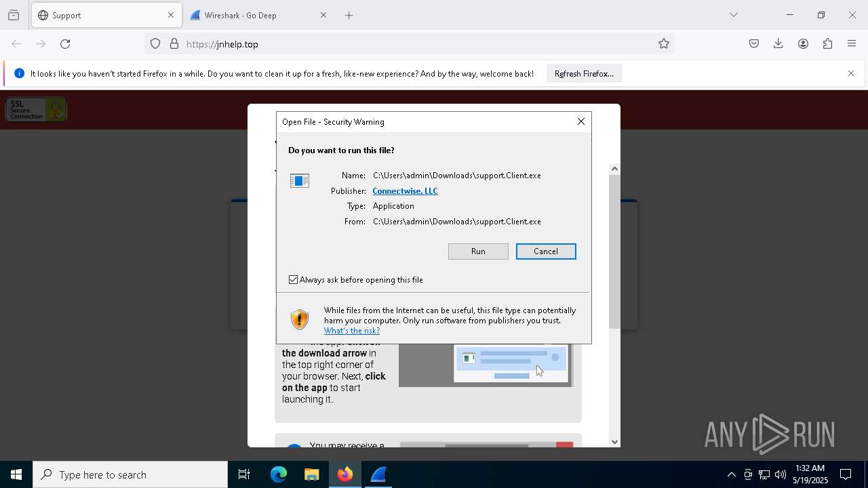
Task: Open the Downloads panel arrow
Action: pyautogui.click(x=778, y=44)
